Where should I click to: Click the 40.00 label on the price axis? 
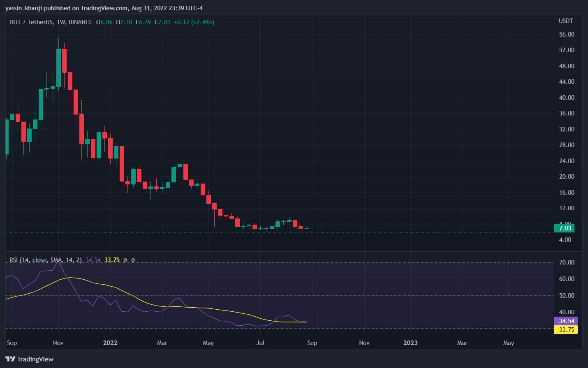[567, 98]
